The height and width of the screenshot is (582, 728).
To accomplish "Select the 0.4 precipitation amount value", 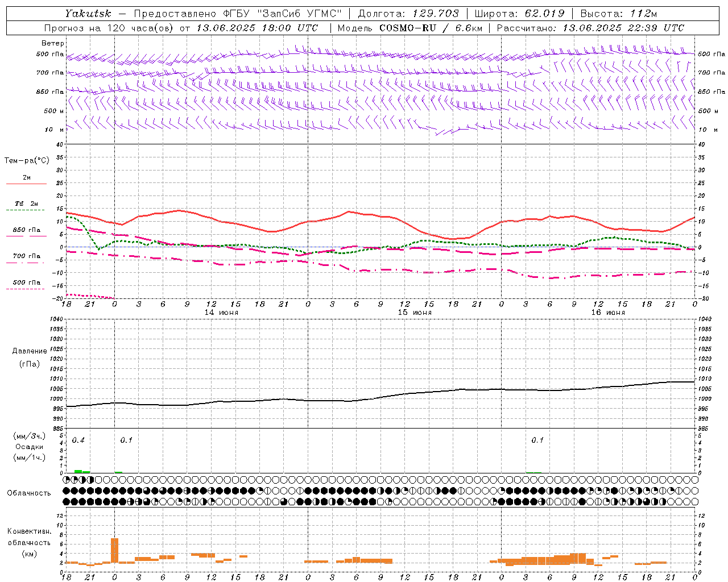I will pyautogui.click(x=78, y=440).
